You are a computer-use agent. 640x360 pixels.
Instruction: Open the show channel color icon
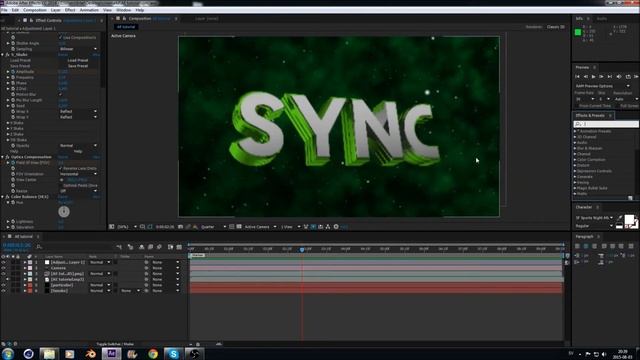pyautogui.click(x=196, y=227)
